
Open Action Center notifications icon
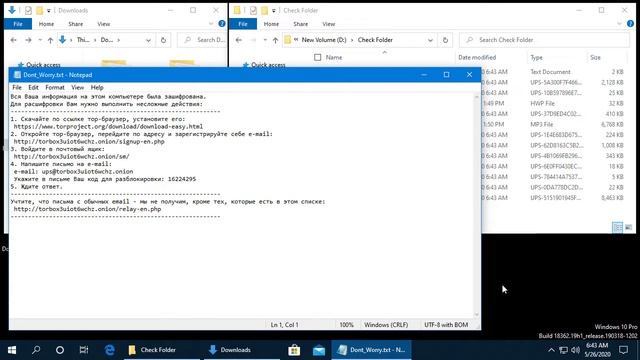623,350
